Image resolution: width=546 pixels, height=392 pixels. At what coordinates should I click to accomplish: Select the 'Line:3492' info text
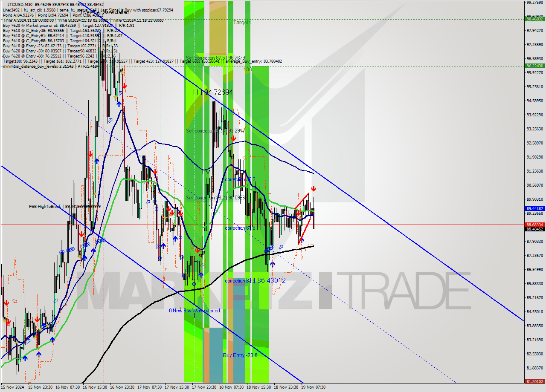tap(11, 10)
